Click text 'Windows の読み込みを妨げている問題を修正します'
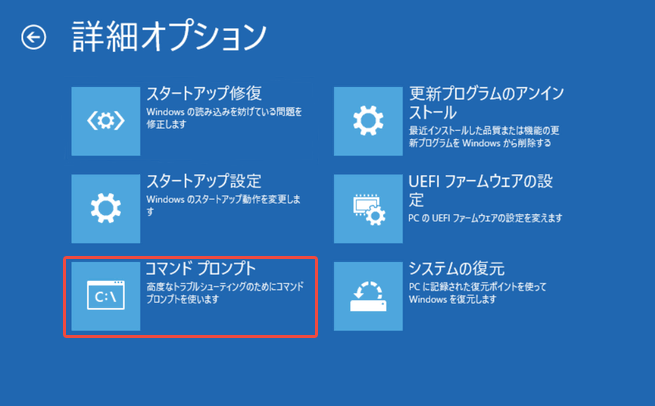Image resolution: width=655 pixels, height=406 pixels. pyautogui.click(x=224, y=118)
